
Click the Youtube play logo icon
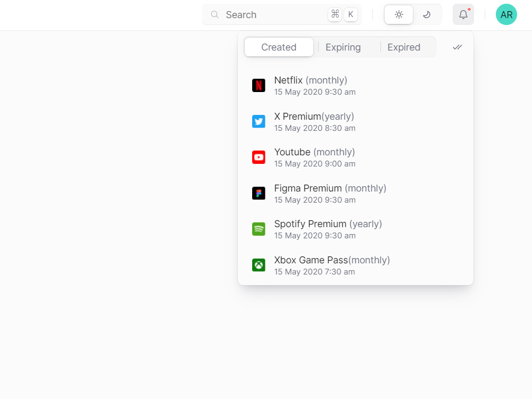tap(259, 157)
